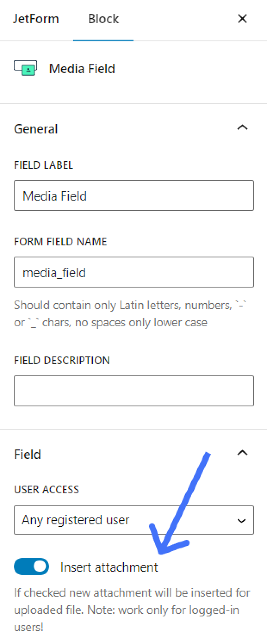Select 'Any registered user' option
267x644 pixels.
click(x=134, y=520)
